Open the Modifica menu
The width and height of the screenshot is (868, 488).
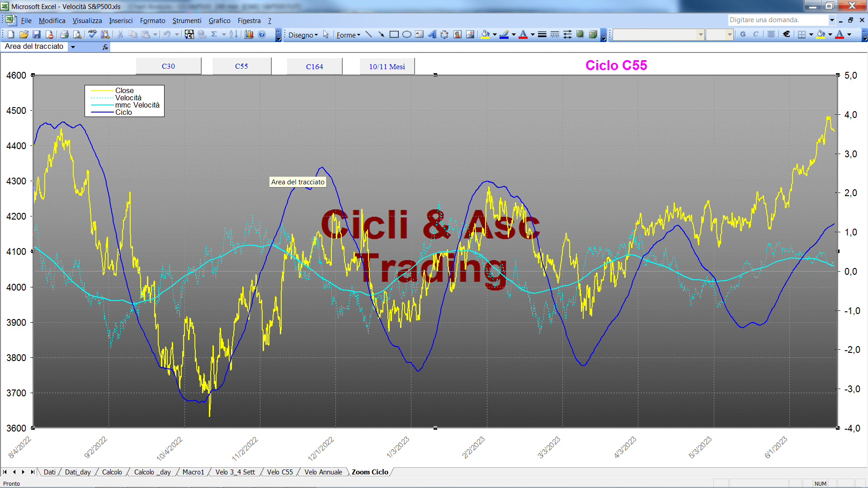coord(52,20)
